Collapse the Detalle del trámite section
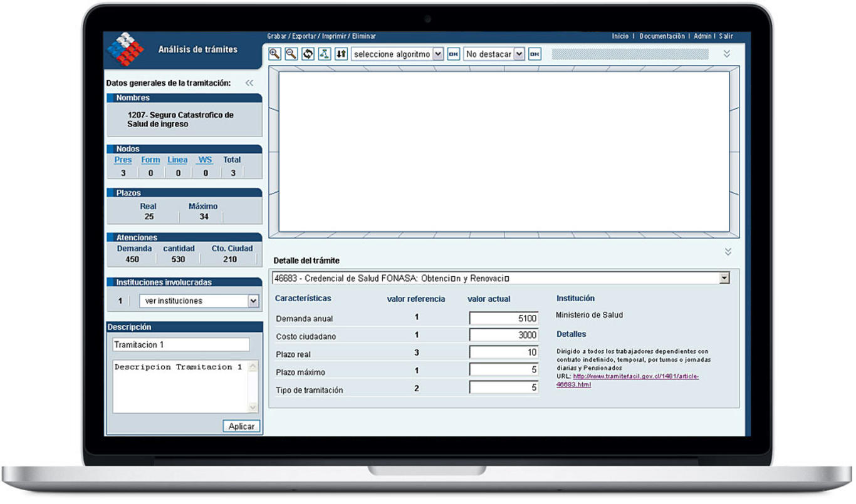Viewport: 856px width, 504px height. 728,252
